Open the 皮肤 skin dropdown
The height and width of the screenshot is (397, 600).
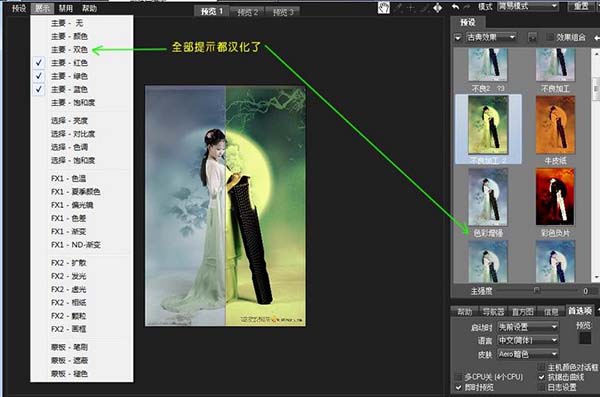[x=528, y=354]
